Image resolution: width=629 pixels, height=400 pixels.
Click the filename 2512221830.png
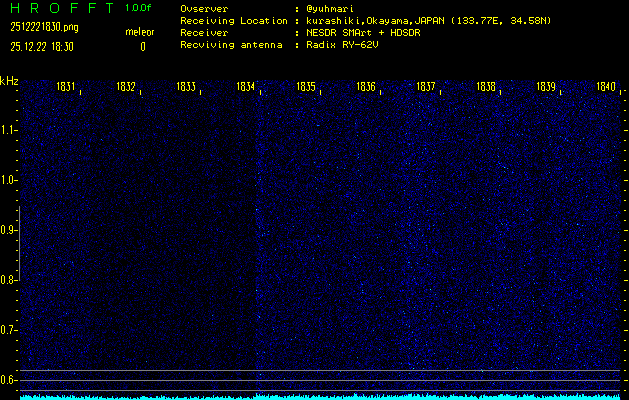[x=44, y=27]
